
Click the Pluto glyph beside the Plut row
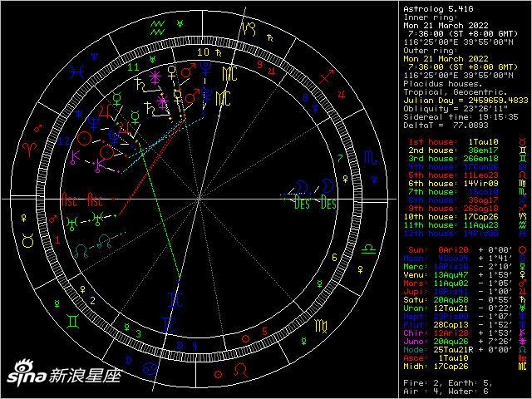(523, 325)
